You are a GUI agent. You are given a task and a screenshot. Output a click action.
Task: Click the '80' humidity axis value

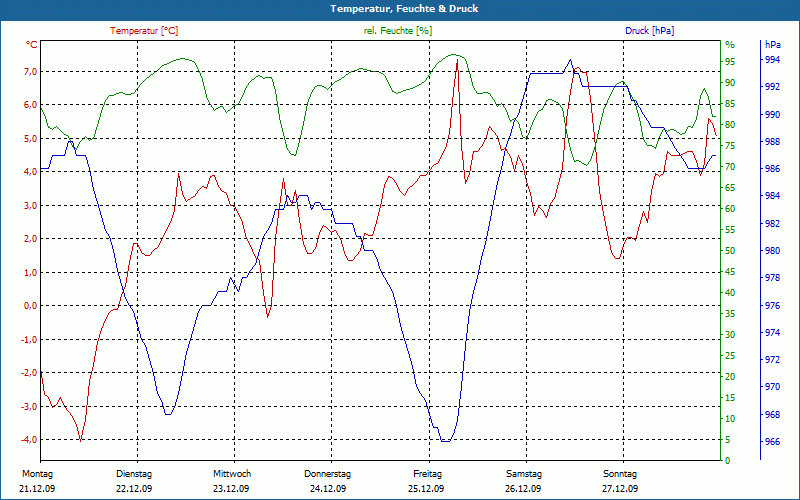pyautogui.click(x=730, y=125)
